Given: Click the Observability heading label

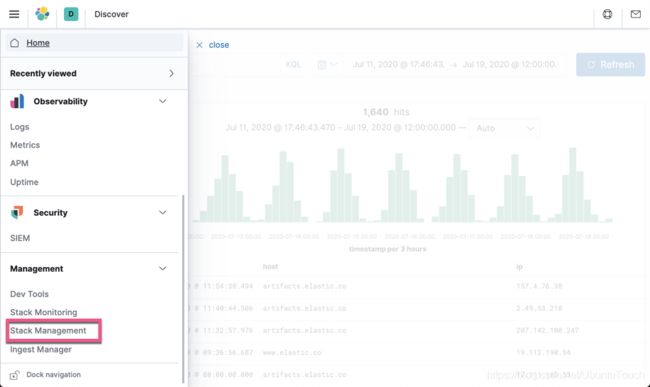Looking at the screenshot, I should [x=61, y=101].
